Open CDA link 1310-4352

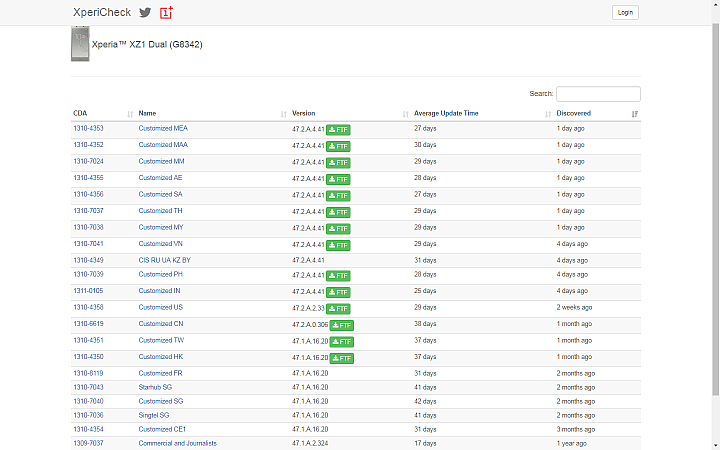pyautogui.click(x=89, y=145)
